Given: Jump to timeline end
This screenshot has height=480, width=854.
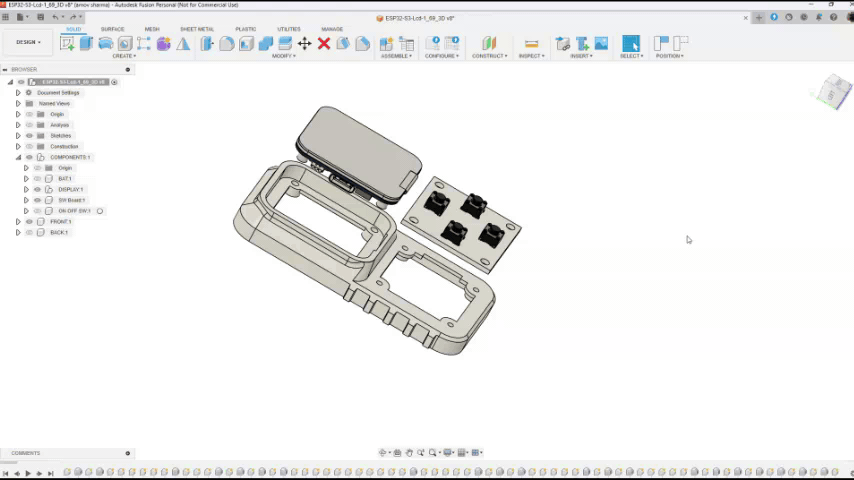Looking at the screenshot, I should coord(51,473).
